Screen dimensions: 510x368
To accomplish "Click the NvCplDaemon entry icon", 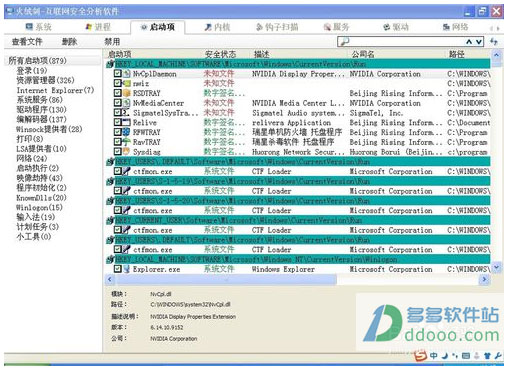I will (x=126, y=74).
